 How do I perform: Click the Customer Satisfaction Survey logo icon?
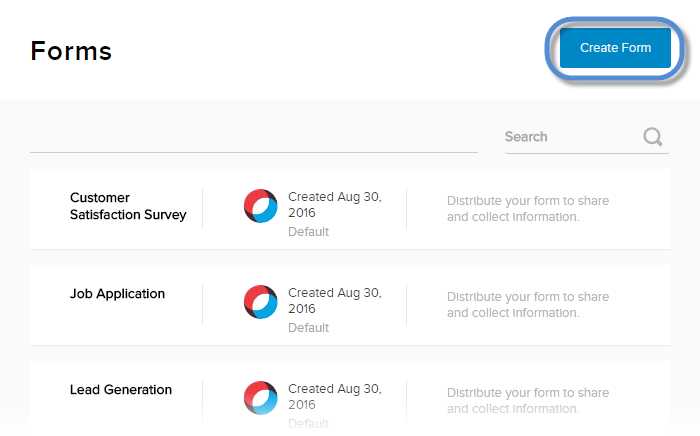(260, 206)
